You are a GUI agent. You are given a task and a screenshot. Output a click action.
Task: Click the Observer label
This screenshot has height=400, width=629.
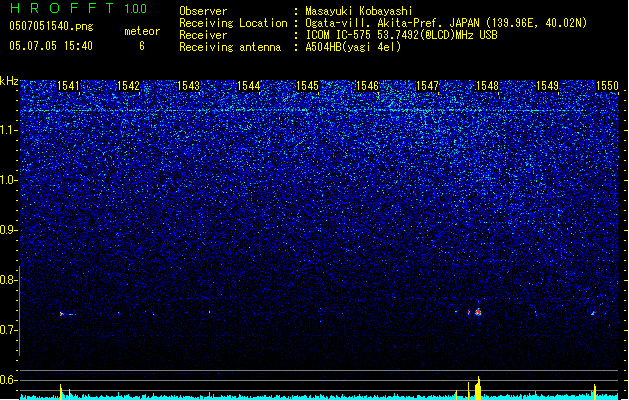(x=203, y=11)
